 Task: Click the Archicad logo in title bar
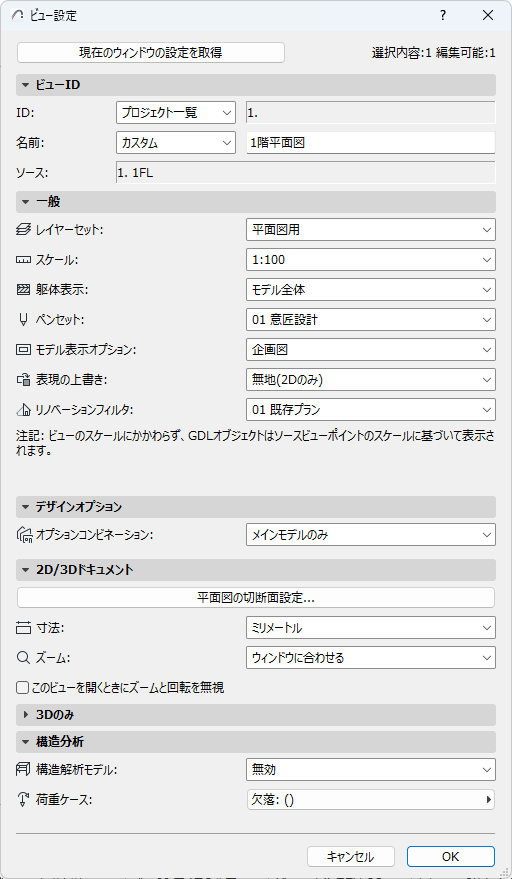16,16
